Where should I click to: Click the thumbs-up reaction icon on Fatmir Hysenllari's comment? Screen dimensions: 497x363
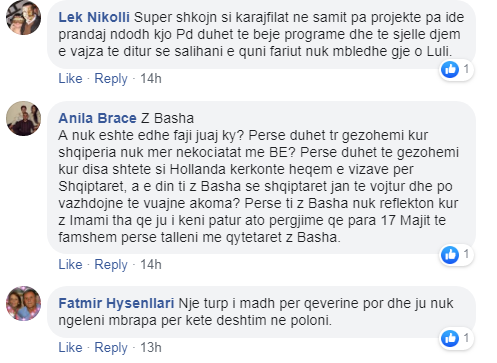pos(450,338)
